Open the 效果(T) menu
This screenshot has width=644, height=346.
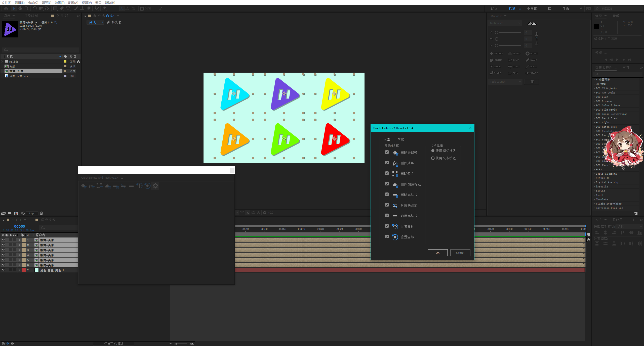pos(60,3)
